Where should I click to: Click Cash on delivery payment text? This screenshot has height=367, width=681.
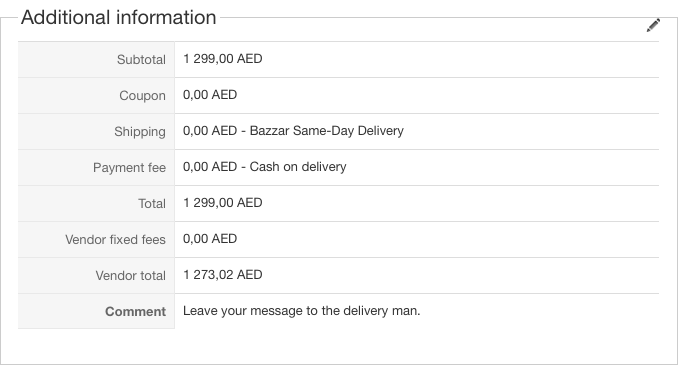298,167
